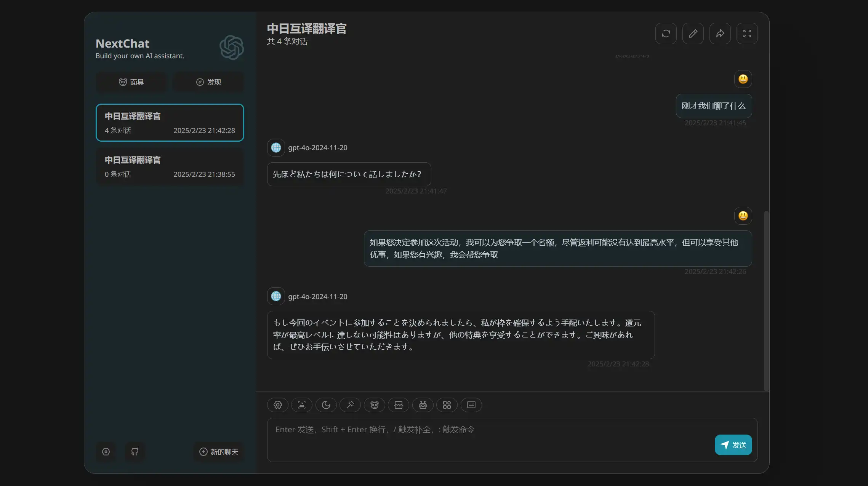
Task: Click timestamp 2025/2/23 21:42:26
Action: pyautogui.click(x=715, y=271)
